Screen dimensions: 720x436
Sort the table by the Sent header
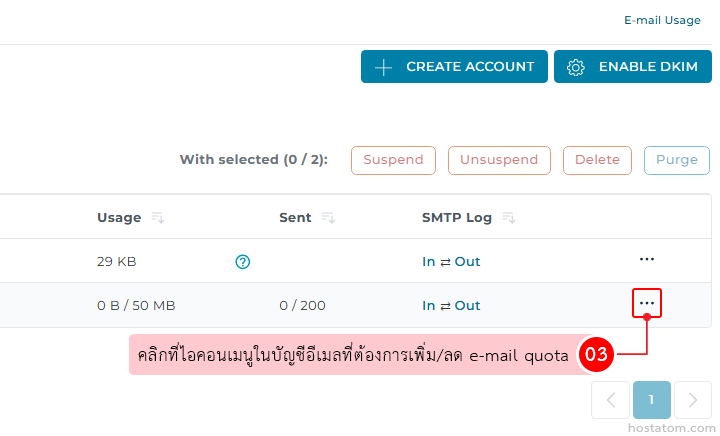tap(295, 218)
